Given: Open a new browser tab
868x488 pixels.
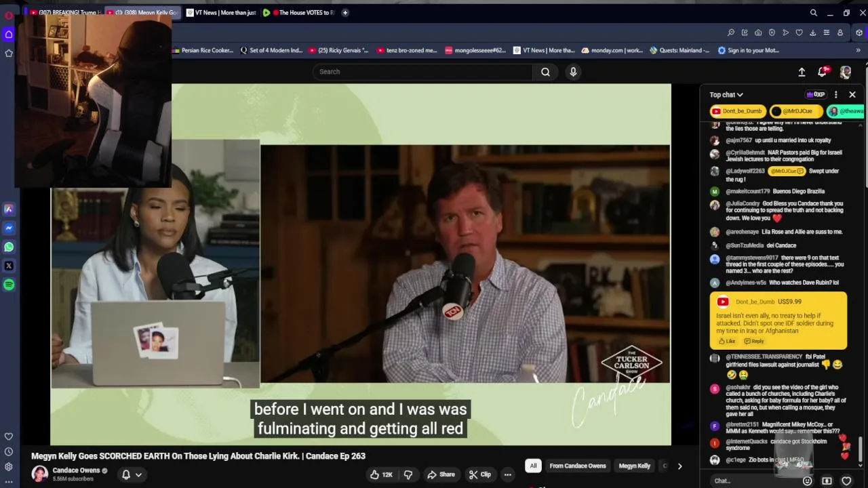Looking at the screenshot, I should (345, 12).
